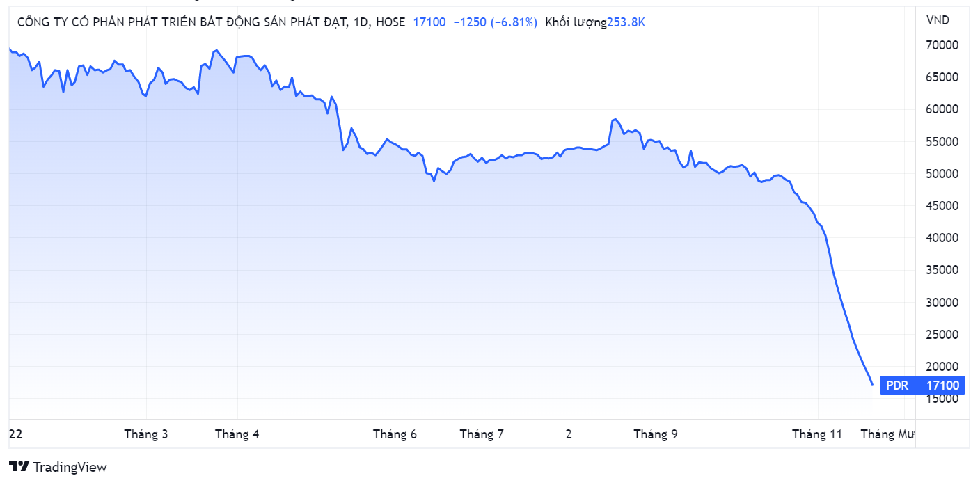The image size is (980, 485).
Task: Click the Tháng 9 time axis label
Action: pos(656,434)
